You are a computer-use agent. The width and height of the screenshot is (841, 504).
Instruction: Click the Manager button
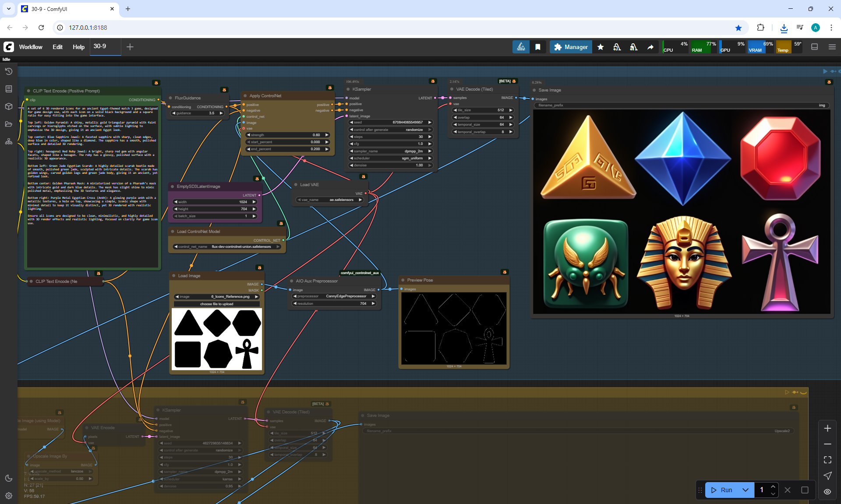(571, 47)
